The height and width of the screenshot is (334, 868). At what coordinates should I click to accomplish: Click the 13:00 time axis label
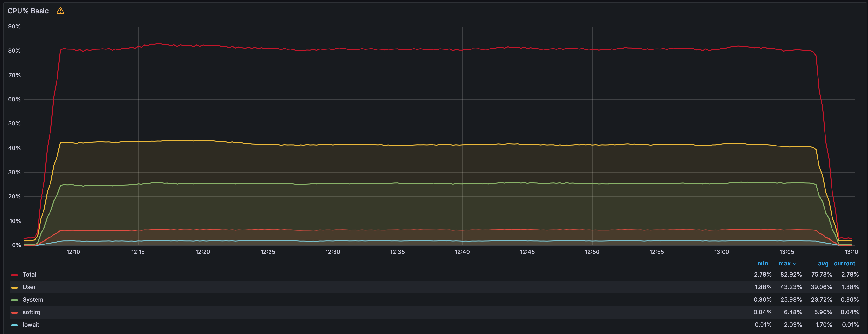[x=721, y=251]
